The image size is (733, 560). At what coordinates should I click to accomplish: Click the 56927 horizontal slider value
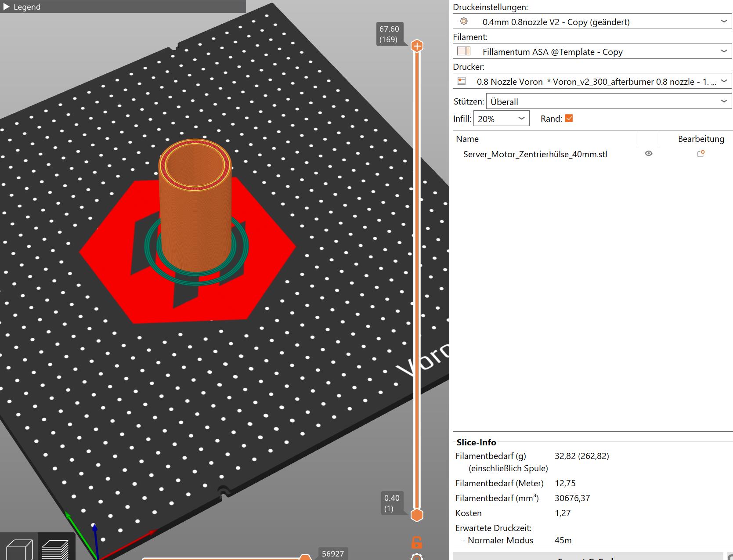[333, 553]
